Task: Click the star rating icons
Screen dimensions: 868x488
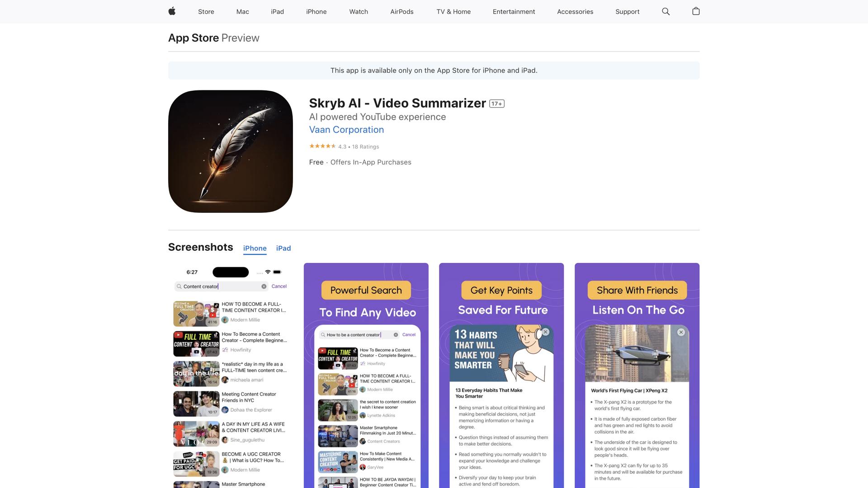Action: click(x=322, y=146)
